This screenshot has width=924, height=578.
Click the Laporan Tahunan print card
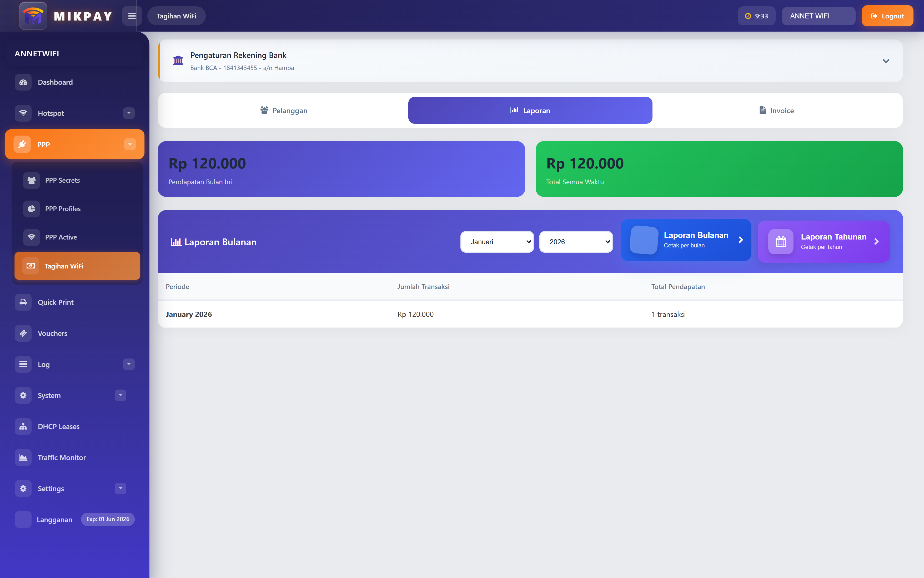coord(823,241)
